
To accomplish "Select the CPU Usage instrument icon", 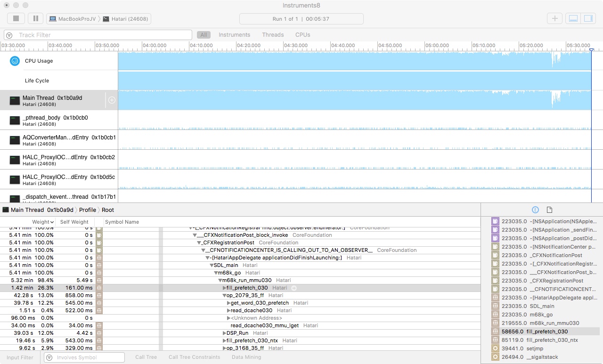I will point(15,61).
